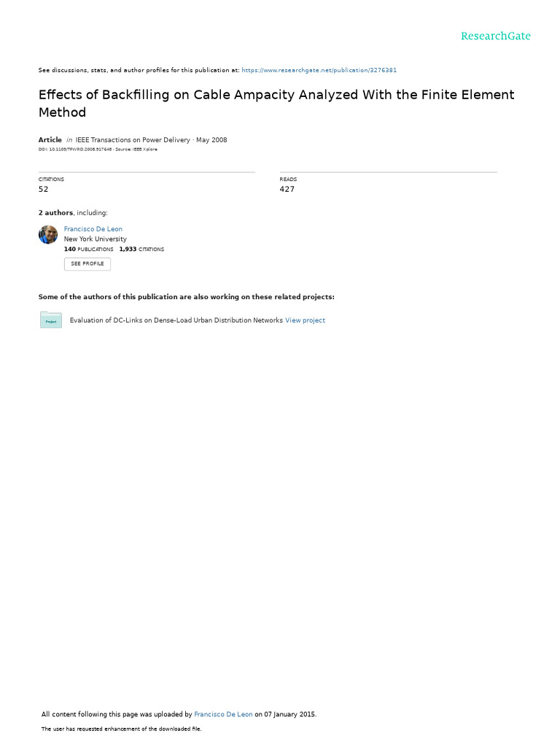Open Francisco De Leon's profile photo

(x=48, y=234)
